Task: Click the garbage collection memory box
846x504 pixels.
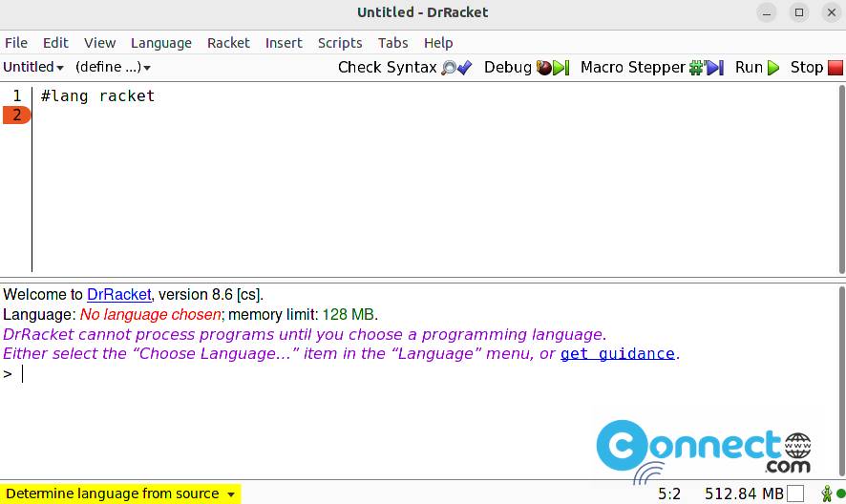Action: click(795, 493)
